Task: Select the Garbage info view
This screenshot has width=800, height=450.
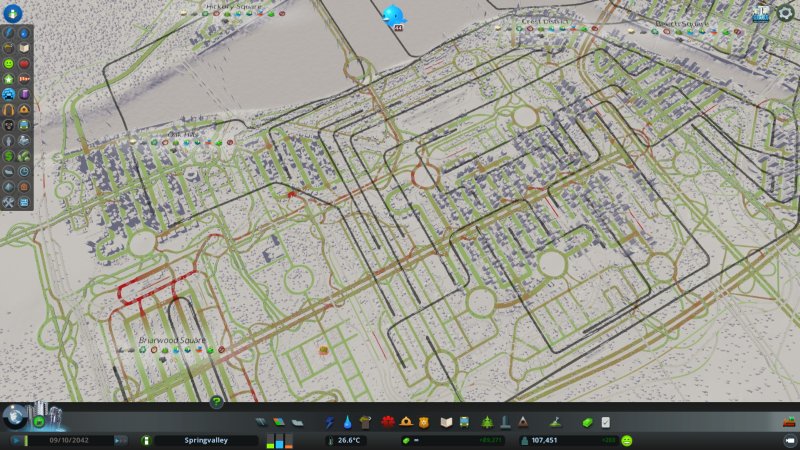Action: [9, 48]
